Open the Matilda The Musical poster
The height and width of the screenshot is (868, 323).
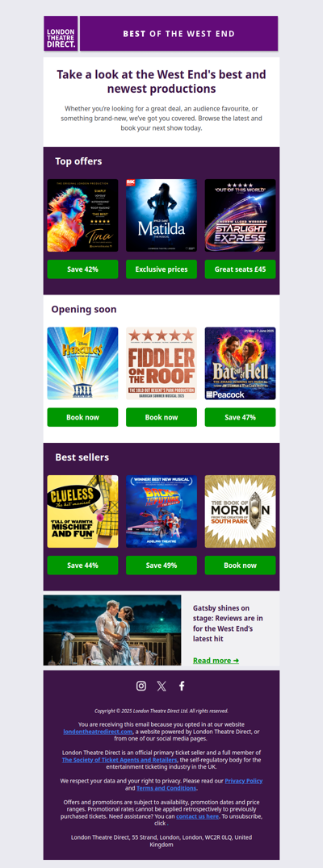coord(161,215)
